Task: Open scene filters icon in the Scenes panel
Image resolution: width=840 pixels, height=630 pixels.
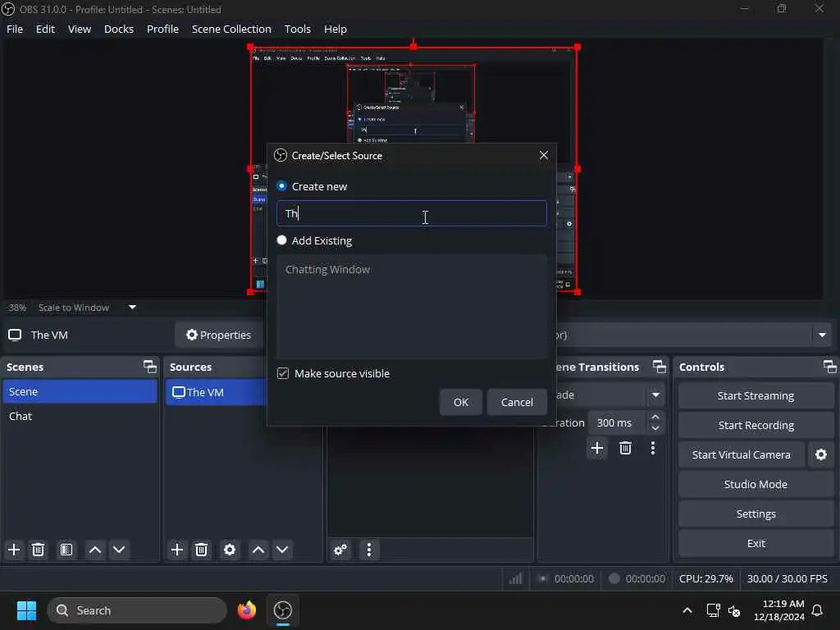Action: 66,550
